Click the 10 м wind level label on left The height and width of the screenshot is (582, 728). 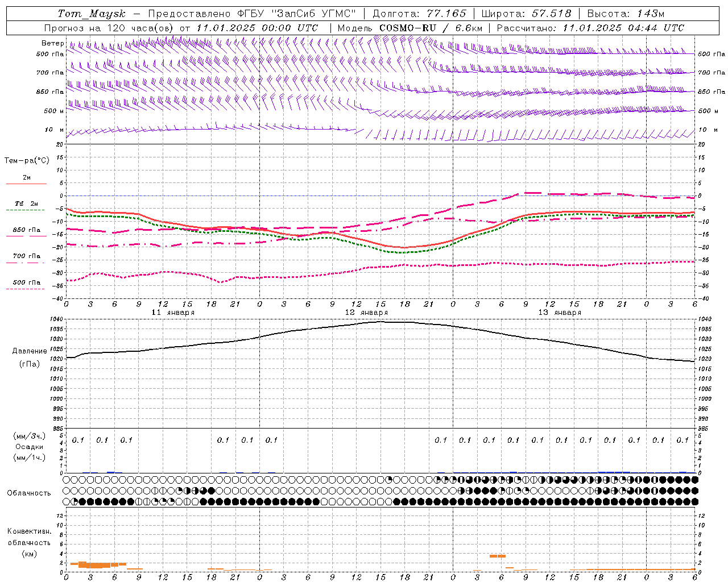[54, 130]
